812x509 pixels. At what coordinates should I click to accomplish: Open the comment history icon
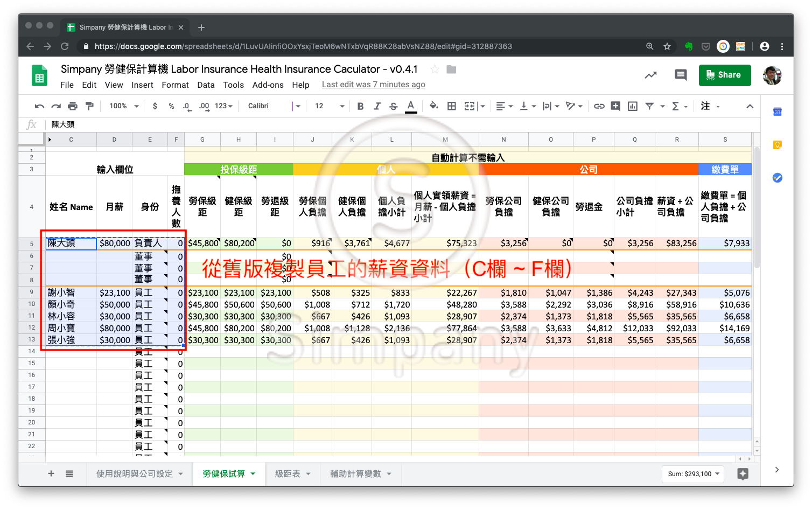point(681,75)
